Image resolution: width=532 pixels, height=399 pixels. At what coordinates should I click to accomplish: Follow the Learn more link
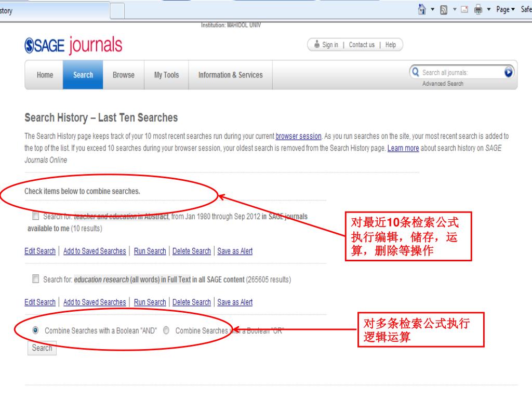click(403, 148)
